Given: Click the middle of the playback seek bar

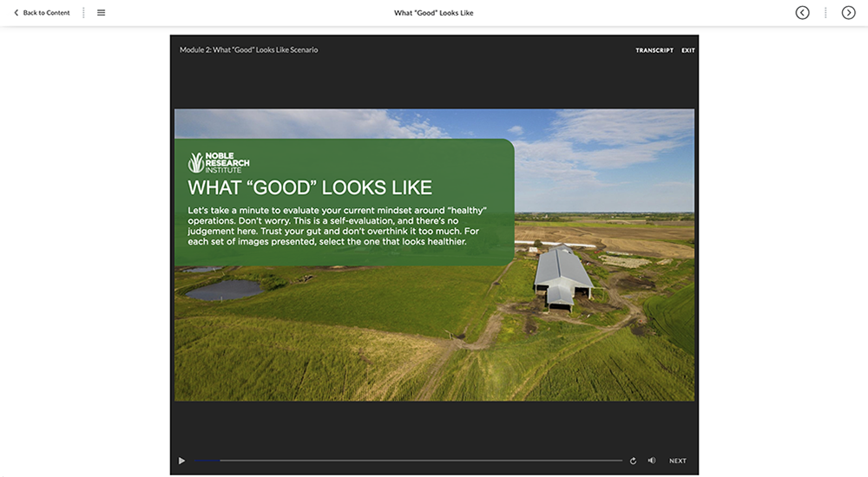Looking at the screenshot, I should click(407, 461).
